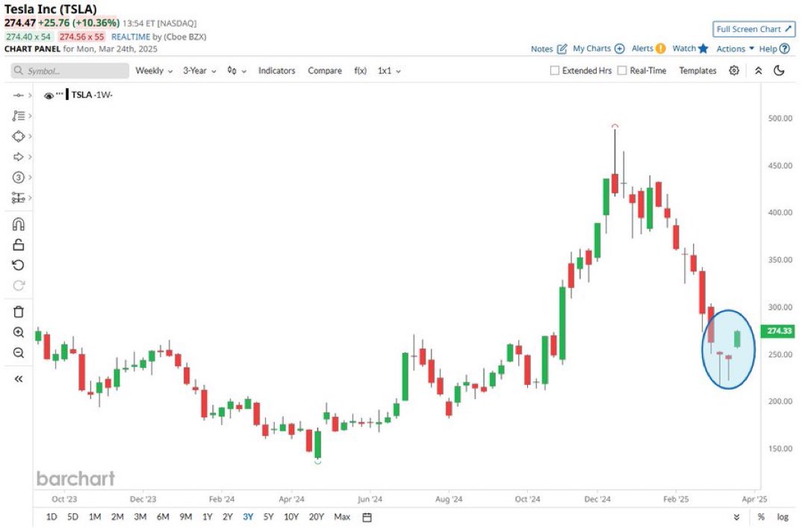Select the 2Y range
The height and width of the screenshot is (532, 802).
click(228, 517)
